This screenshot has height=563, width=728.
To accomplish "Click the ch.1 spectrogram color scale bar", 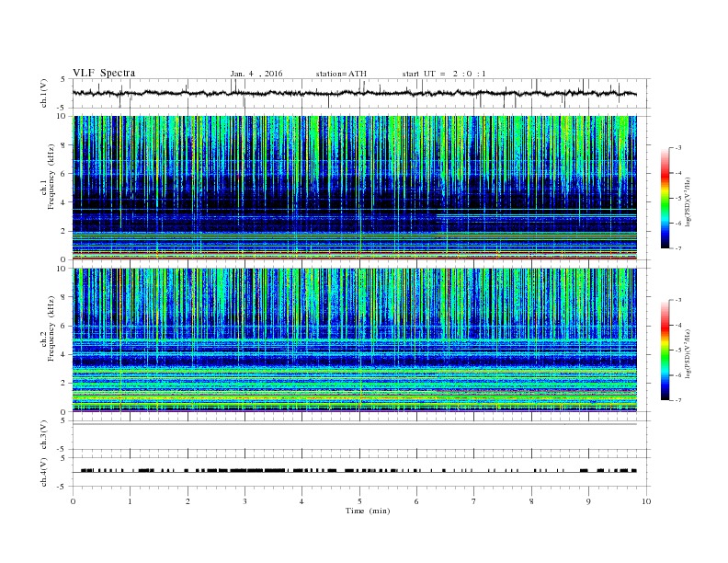I will coord(665,198).
